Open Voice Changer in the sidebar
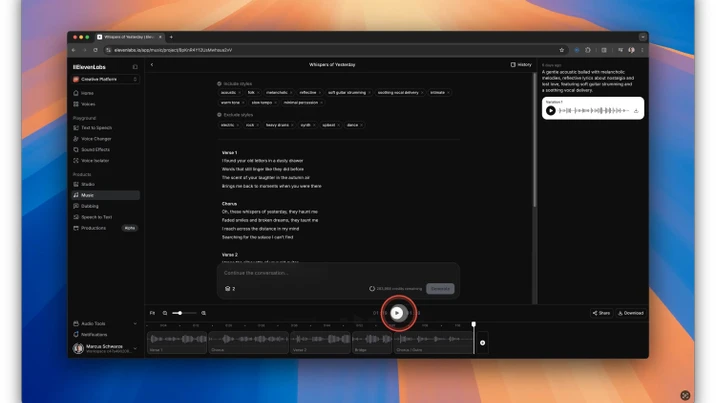716x403 pixels. coord(96,138)
